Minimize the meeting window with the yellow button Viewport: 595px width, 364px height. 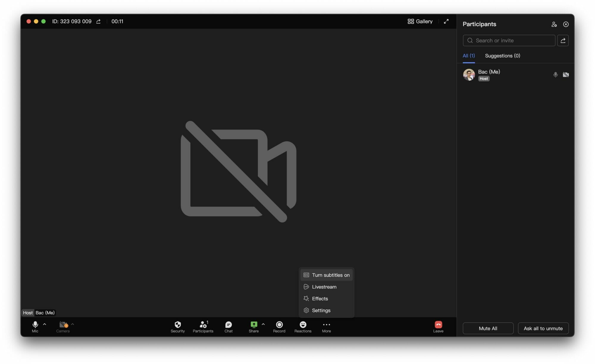[x=36, y=21]
